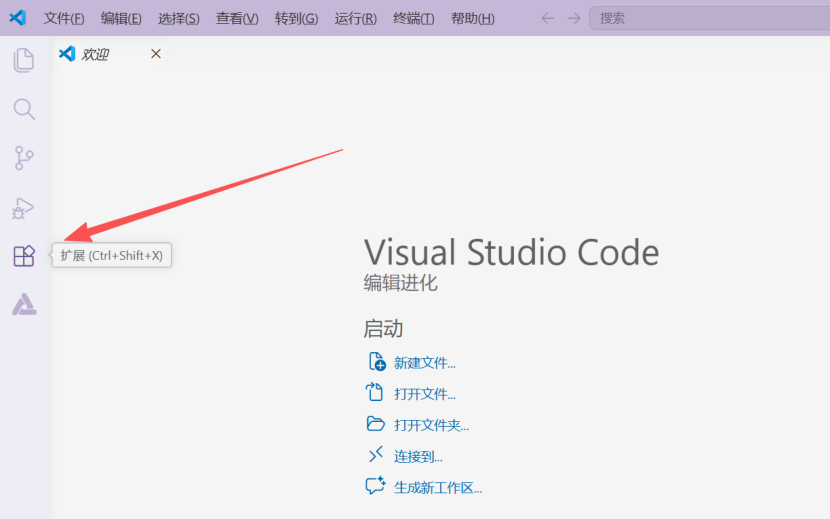The height and width of the screenshot is (519, 830).
Task: Open the Run and Debug view
Action: (23, 208)
